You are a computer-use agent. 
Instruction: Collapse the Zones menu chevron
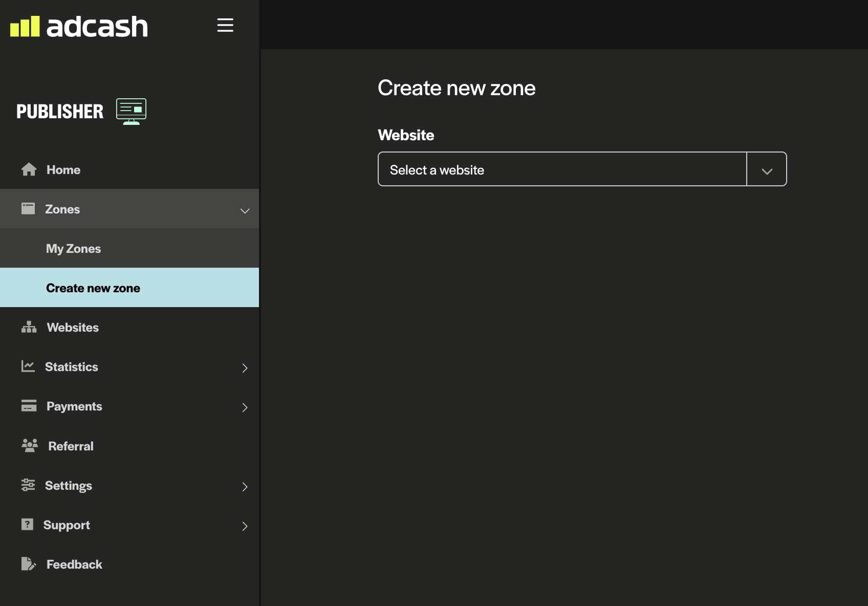click(x=245, y=210)
